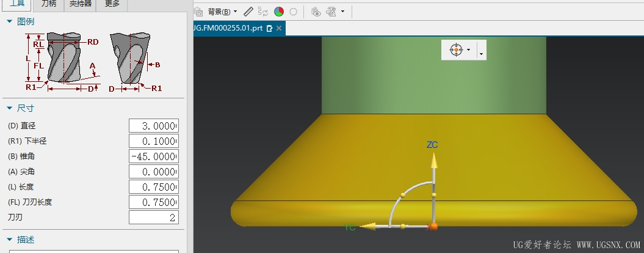Click the (B) 锥角 input field
The height and width of the screenshot is (253, 644).
point(154,156)
